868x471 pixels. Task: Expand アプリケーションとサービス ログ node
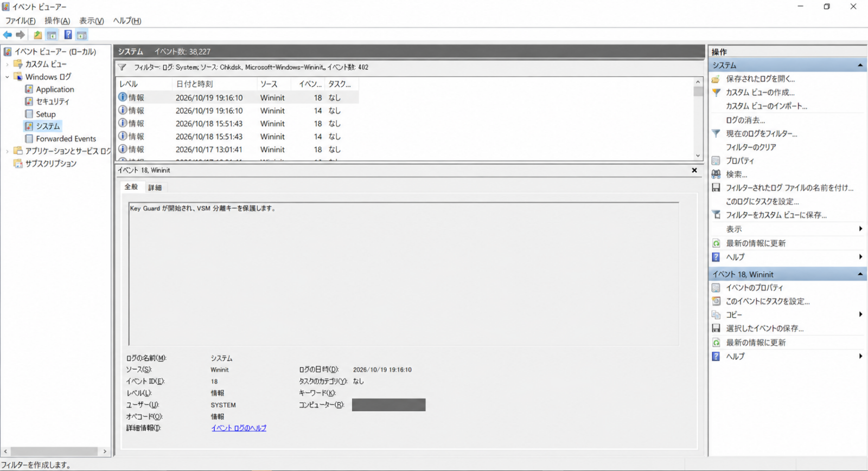pyautogui.click(x=7, y=151)
